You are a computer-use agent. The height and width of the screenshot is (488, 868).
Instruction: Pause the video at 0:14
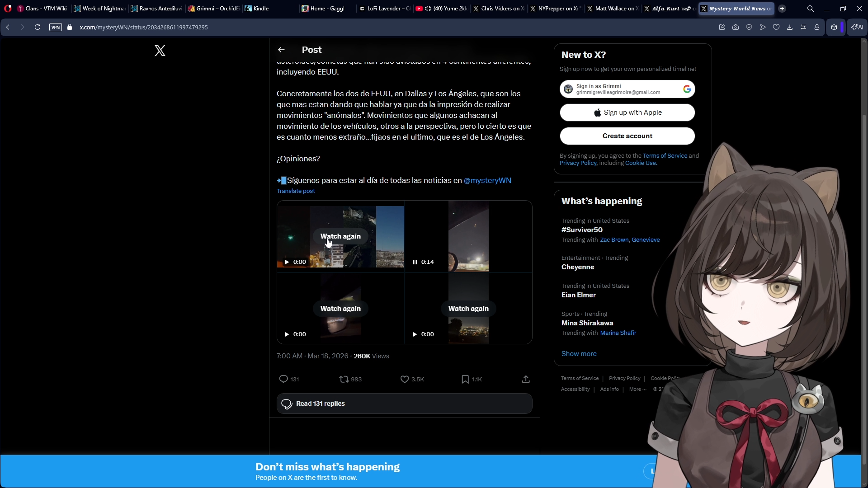415,262
